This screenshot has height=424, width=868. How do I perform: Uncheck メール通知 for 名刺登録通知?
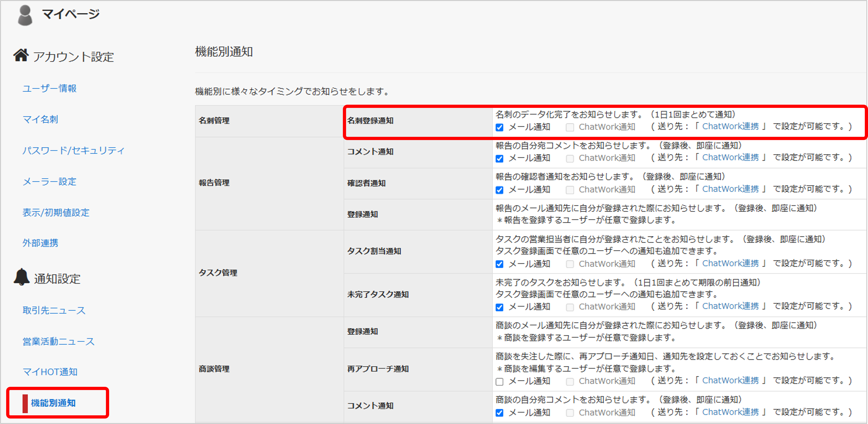pos(499,127)
